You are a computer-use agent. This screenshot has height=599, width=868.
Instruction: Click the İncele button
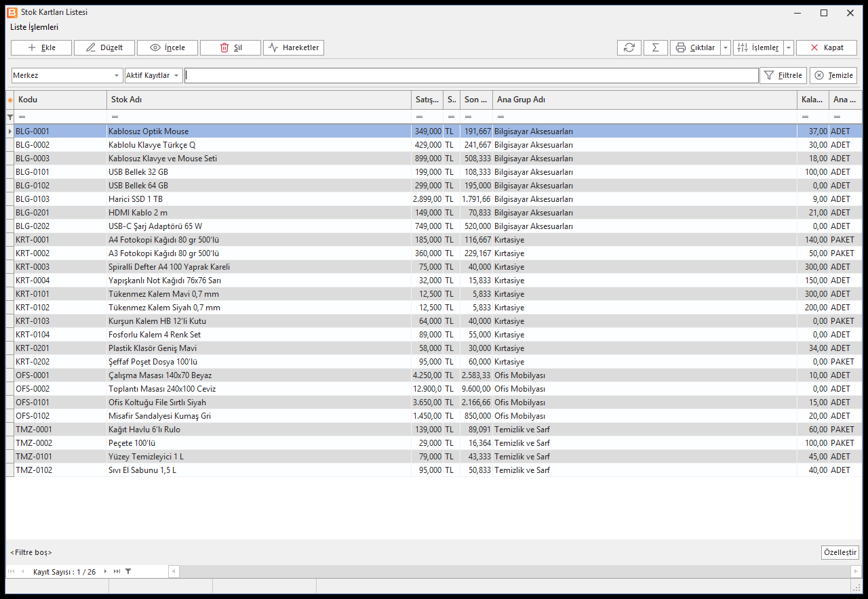click(x=167, y=47)
